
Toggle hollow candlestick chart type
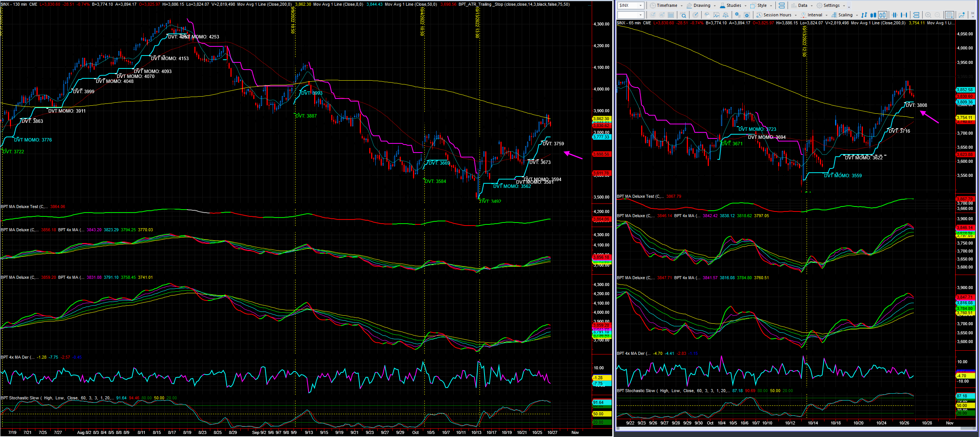click(883, 15)
